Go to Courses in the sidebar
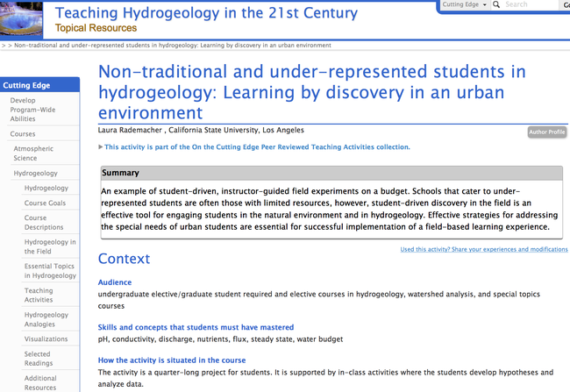 click(23, 134)
